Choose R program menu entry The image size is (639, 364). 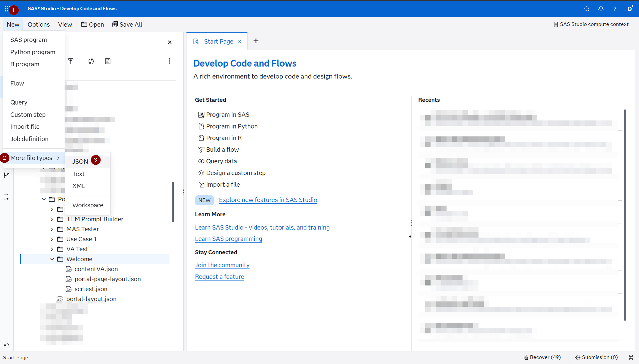(34, 64)
